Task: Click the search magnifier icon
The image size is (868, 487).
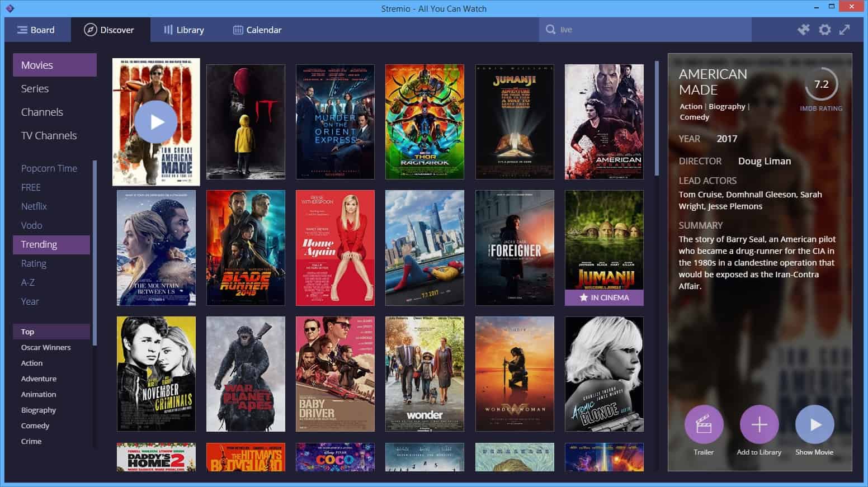Action: click(551, 29)
